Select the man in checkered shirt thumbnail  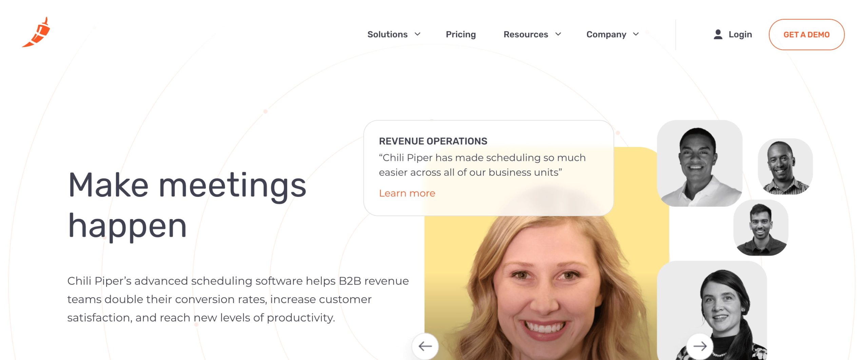[785, 166]
